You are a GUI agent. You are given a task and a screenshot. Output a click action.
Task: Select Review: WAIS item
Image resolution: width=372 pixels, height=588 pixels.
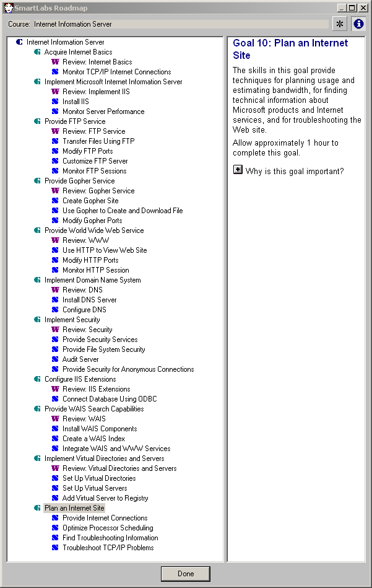pos(84,418)
